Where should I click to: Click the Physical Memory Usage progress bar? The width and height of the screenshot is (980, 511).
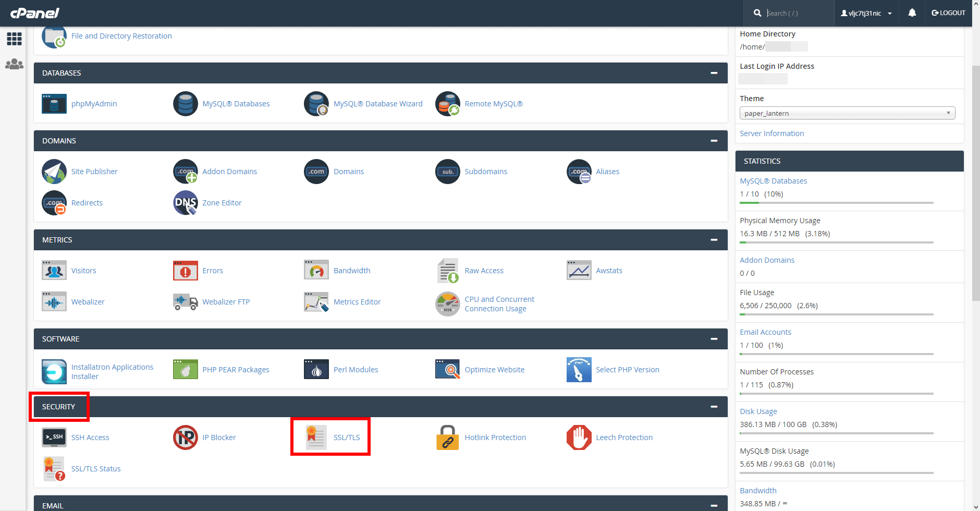pyautogui.click(x=837, y=242)
